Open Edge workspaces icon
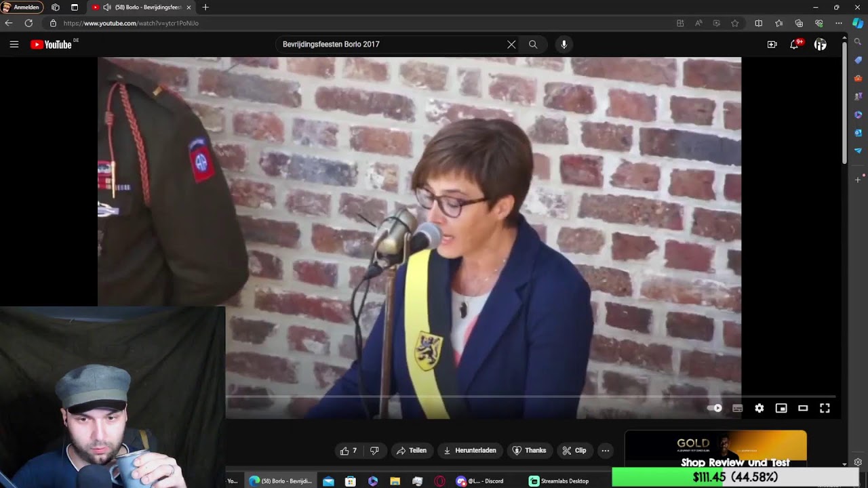 [x=56, y=7]
